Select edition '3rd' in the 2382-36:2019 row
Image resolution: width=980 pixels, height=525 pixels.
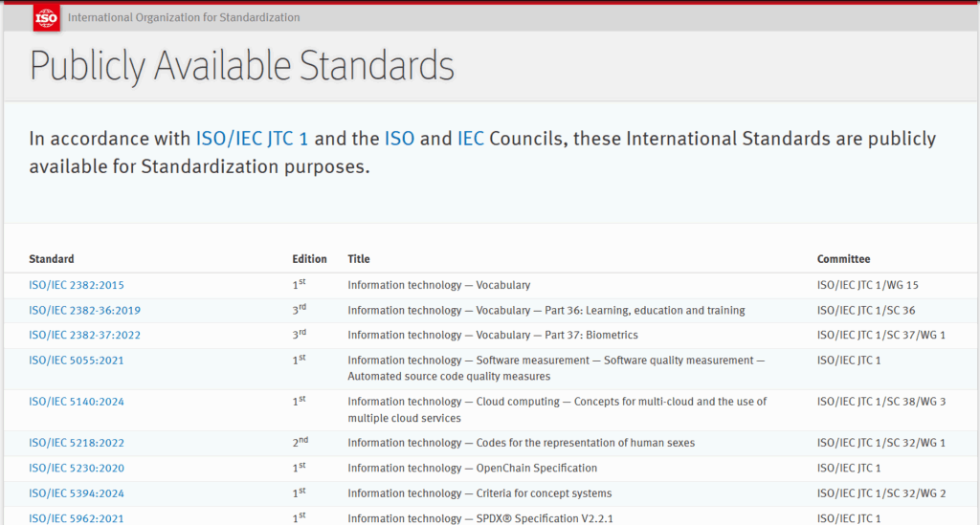pos(300,310)
